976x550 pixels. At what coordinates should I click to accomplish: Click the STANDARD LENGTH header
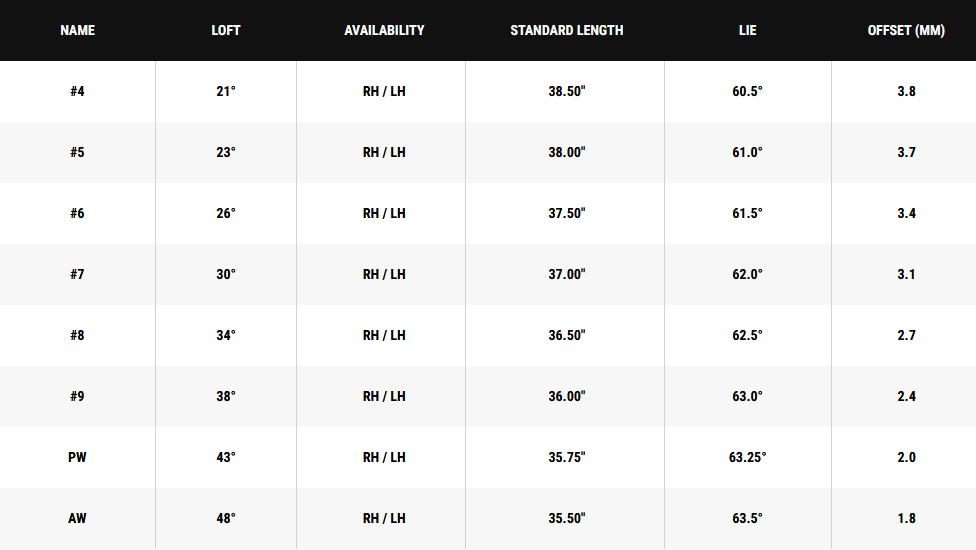point(566,31)
